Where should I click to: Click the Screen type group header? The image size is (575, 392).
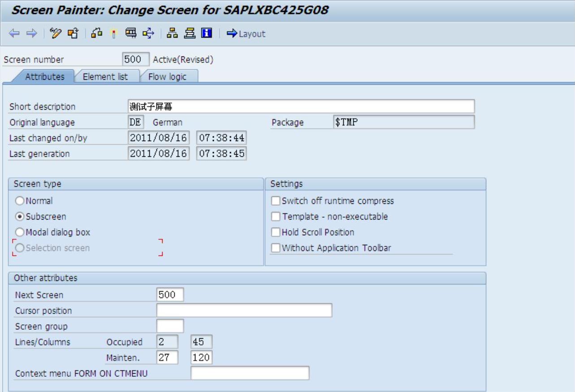136,184
